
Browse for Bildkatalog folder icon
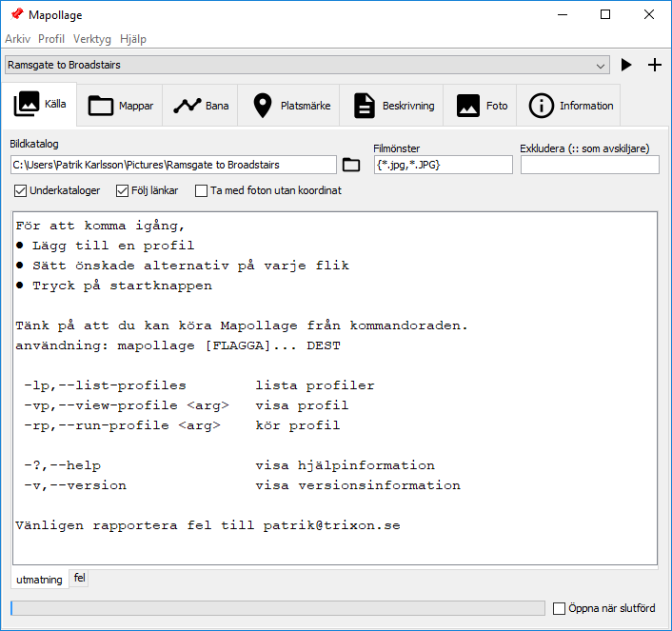(351, 165)
